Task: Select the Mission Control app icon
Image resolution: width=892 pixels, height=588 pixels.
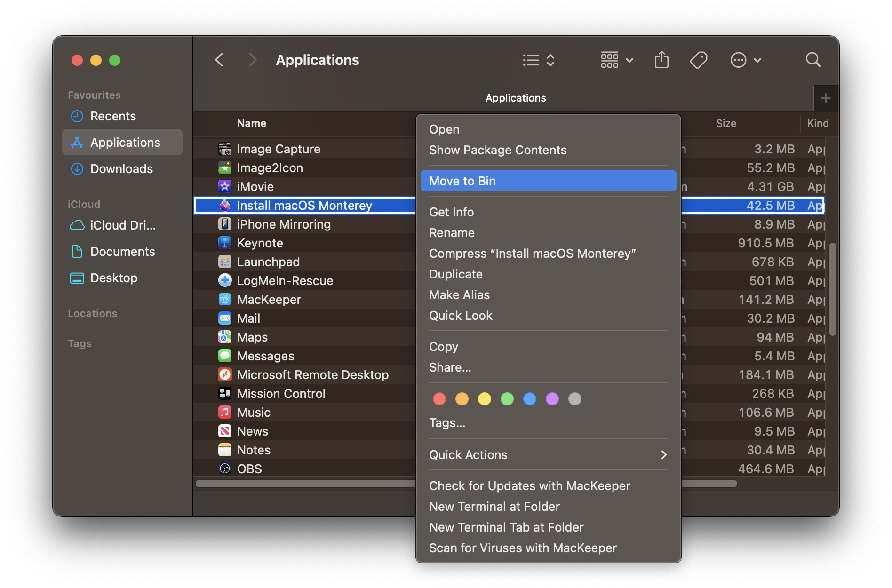Action: [225, 394]
